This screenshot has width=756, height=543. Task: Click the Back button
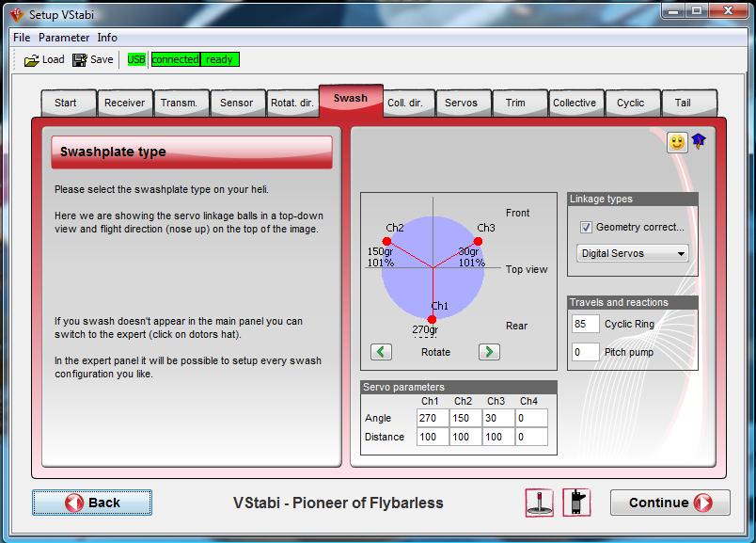tap(92, 503)
